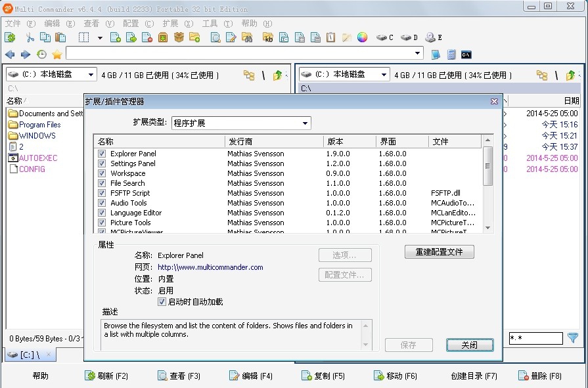Toggle the File Search extension checkbox
The height and width of the screenshot is (388, 588).
[x=102, y=183]
